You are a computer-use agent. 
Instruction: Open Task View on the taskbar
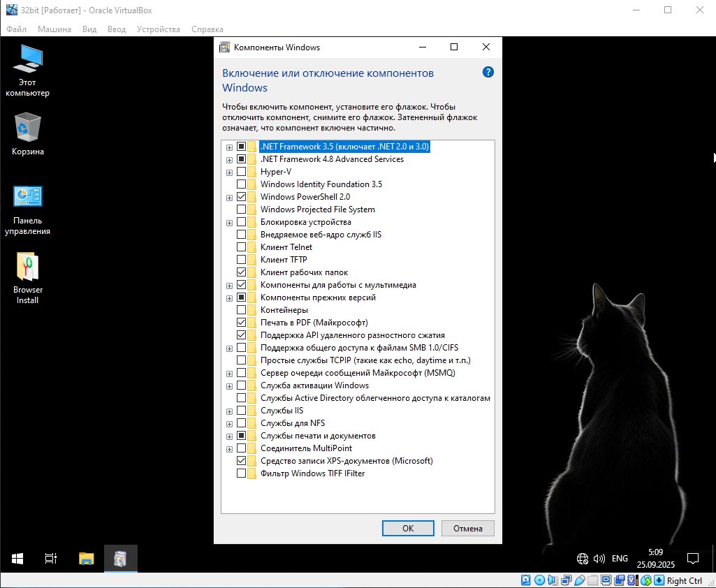click(x=51, y=559)
